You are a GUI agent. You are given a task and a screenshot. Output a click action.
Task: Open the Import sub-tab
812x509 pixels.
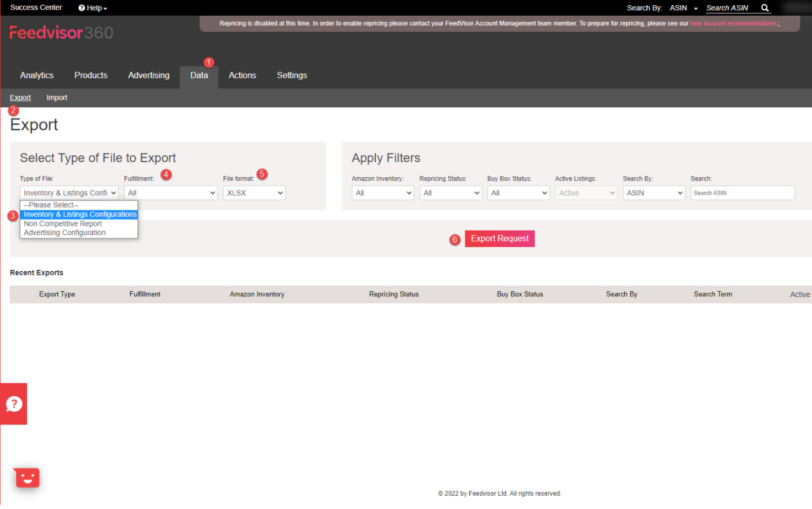[57, 98]
